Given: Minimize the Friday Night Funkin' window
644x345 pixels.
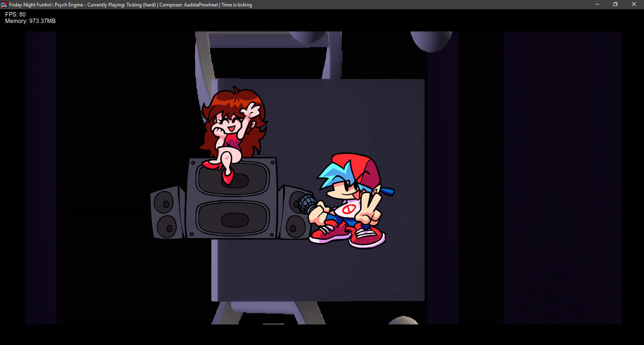Looking at the screenshot, I should click(x=597, y=4).
